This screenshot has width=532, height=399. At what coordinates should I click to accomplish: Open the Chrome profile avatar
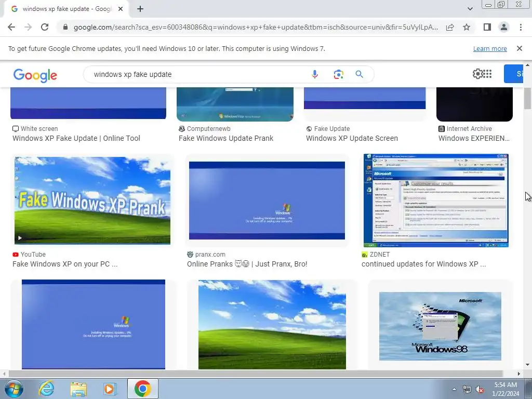[x=504, y=27]
